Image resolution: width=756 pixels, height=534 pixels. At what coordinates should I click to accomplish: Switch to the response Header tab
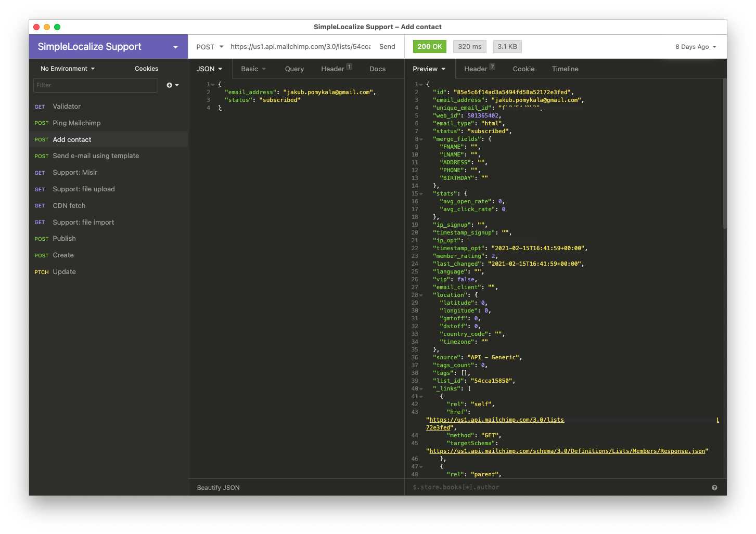pos(479,69)
